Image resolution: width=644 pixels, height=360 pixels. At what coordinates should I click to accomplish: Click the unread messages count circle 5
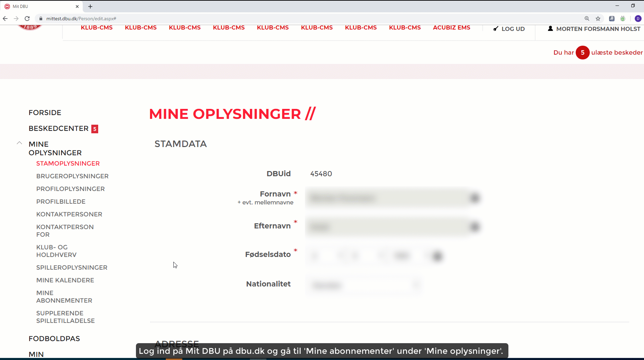tap(583, 53)
